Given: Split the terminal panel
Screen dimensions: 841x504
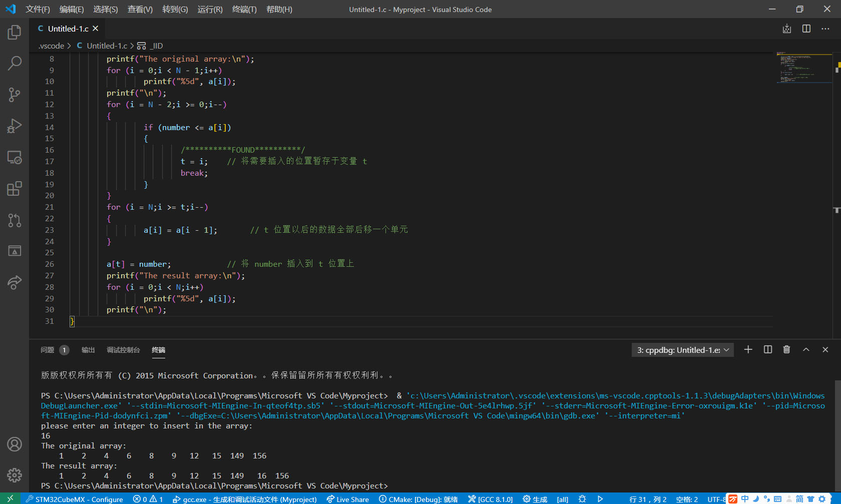Looking at the screenshot, I should point(768,349).
